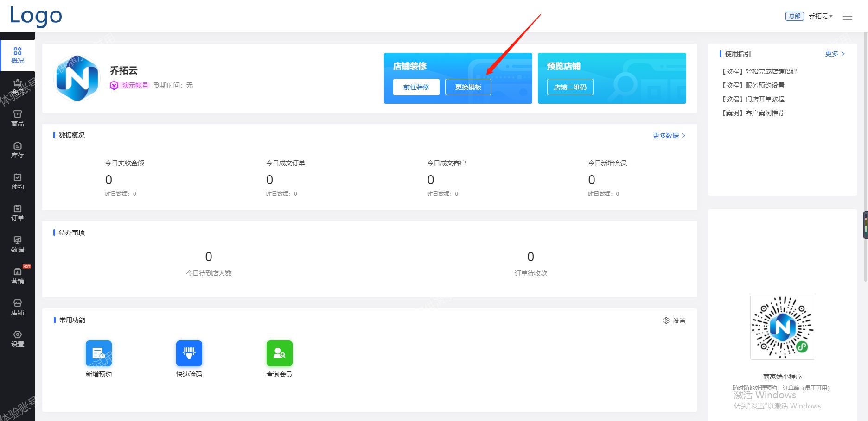Open the 商品 products sidebar item
Image resolution: width=868 pixels, height=421 pixels.
click(x=18, y=119)
